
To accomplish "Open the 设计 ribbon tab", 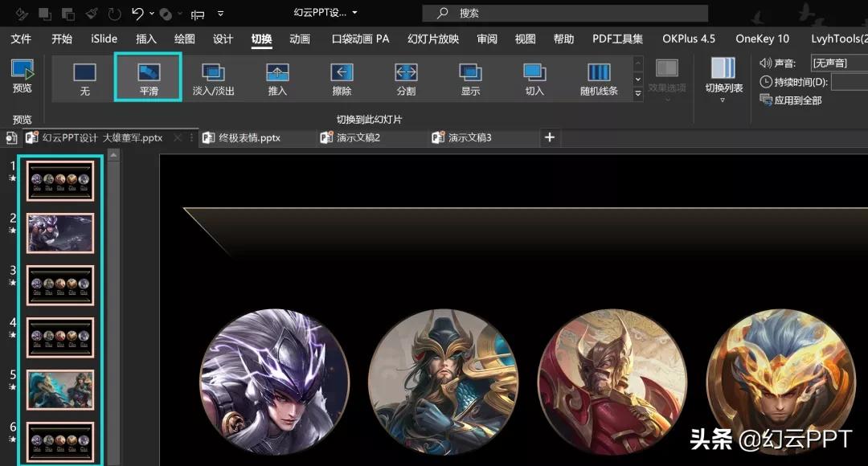I will [x=223, y=39].
